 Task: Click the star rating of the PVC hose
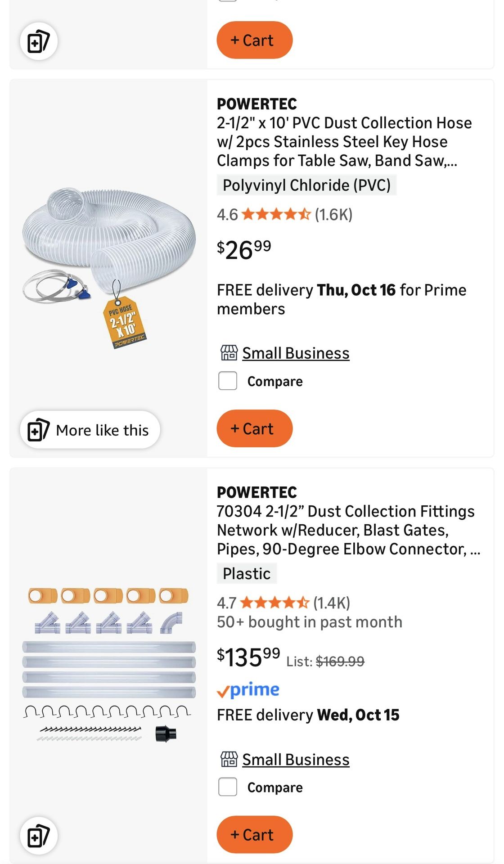(276, 214)
